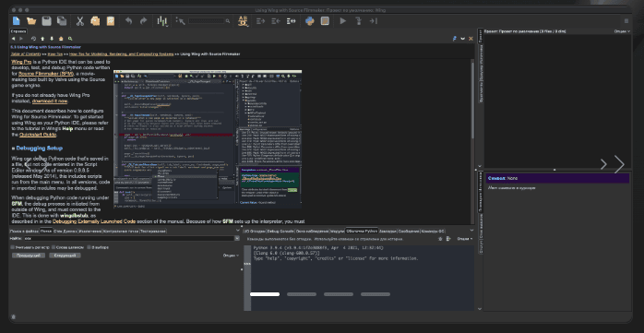Open a file using the folder icon
Viewport: 644px width, 333px height.
pos(31,21)
